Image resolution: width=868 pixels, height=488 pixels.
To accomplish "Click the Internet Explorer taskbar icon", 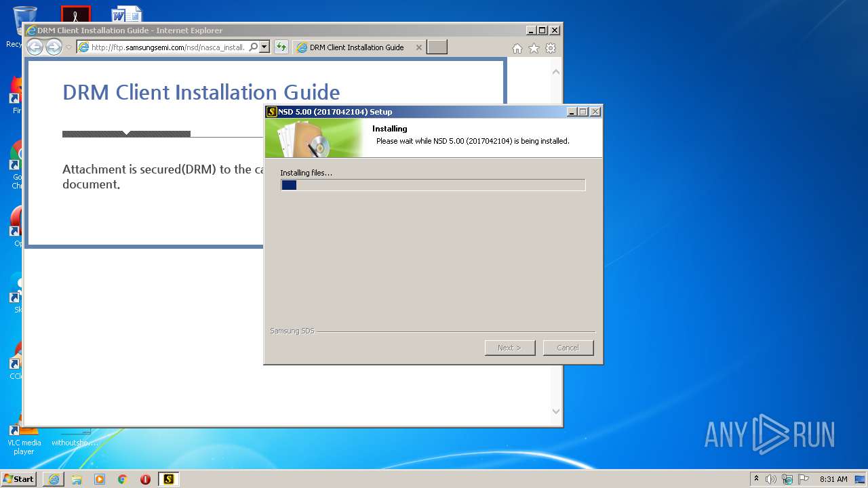I will tap(54, 479).
